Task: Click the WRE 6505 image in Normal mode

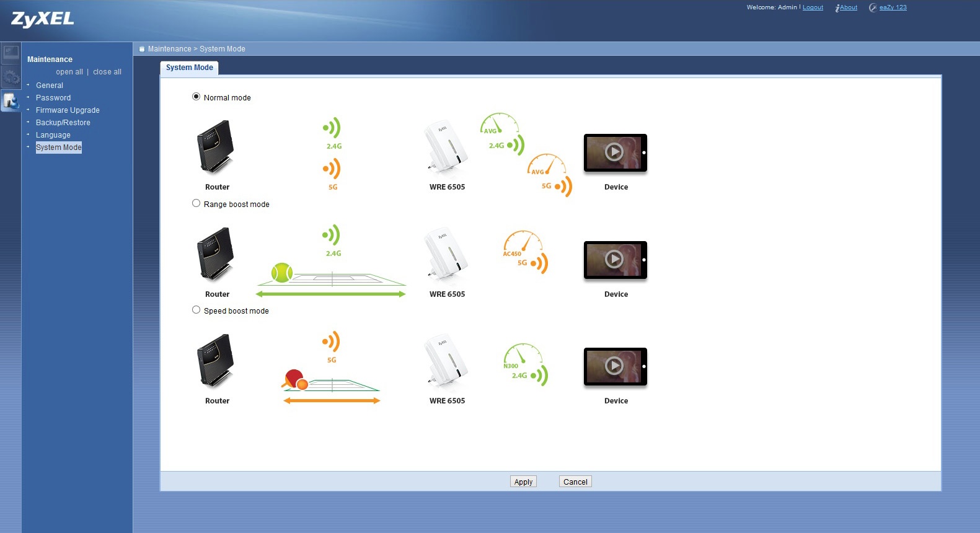Action: coord(446,146)
